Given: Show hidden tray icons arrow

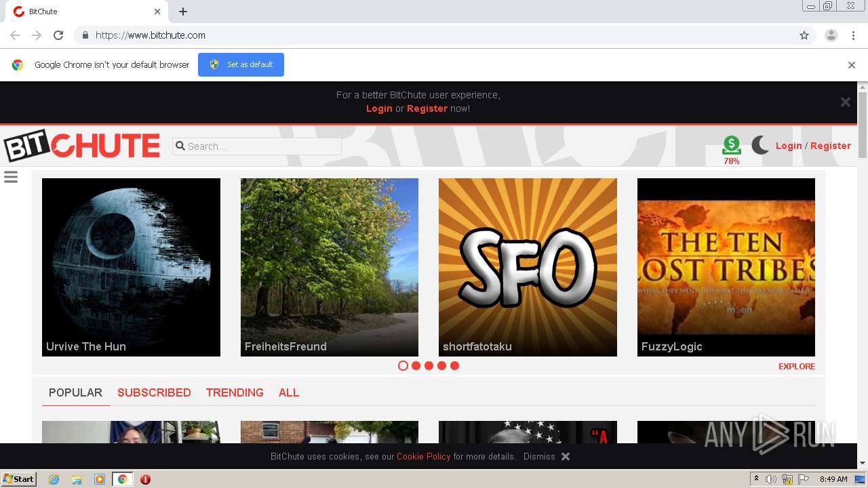Looking at the screenshot, I should 756,479.
